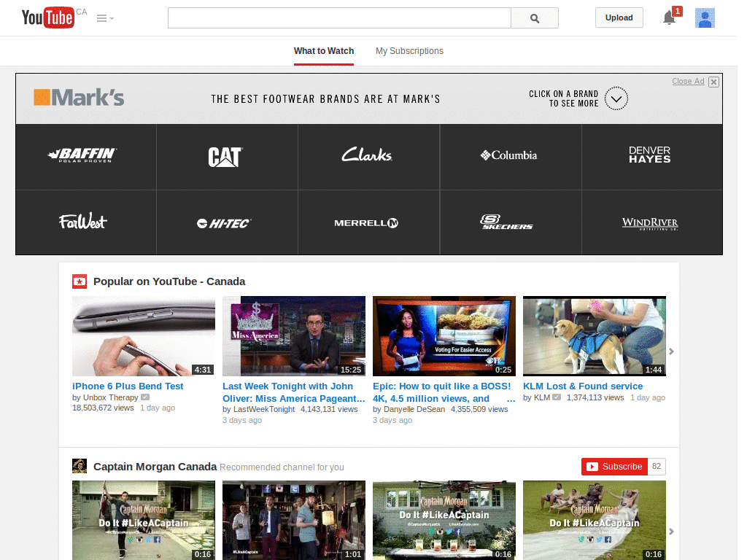Show next videos in the Captain Morgan row
The height and width of the screenshot is (560, 747).
(671, 532)
